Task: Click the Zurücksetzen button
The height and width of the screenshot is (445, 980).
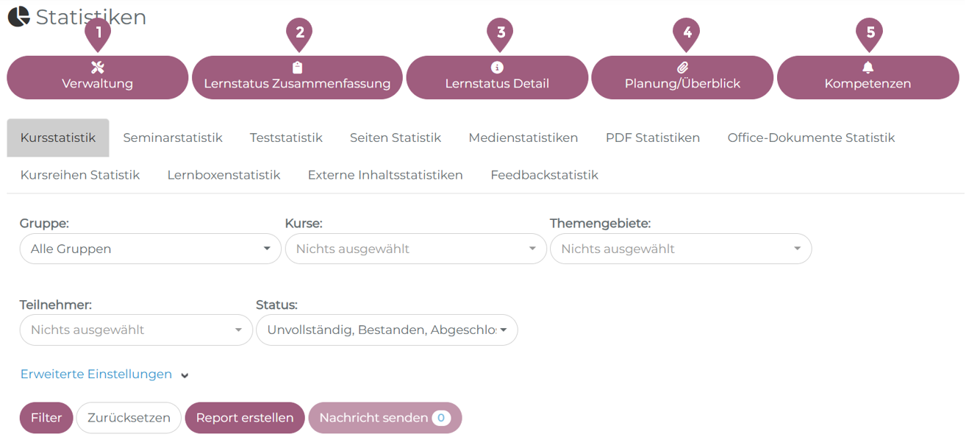Action: pyautogui.click(x=129, y=418)
